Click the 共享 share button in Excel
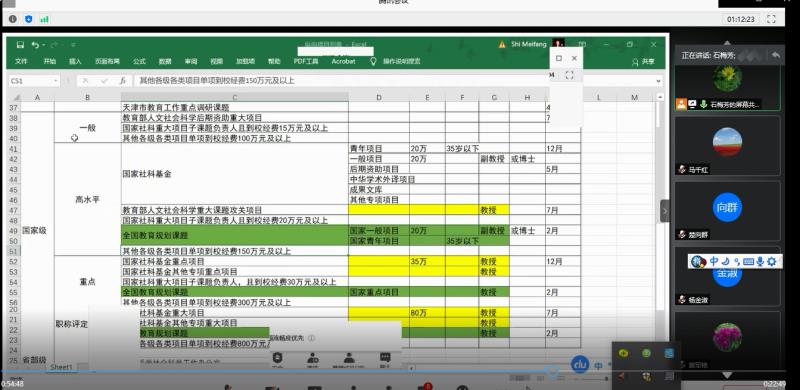This screenshot has width=800, height=390. point(643,61)
